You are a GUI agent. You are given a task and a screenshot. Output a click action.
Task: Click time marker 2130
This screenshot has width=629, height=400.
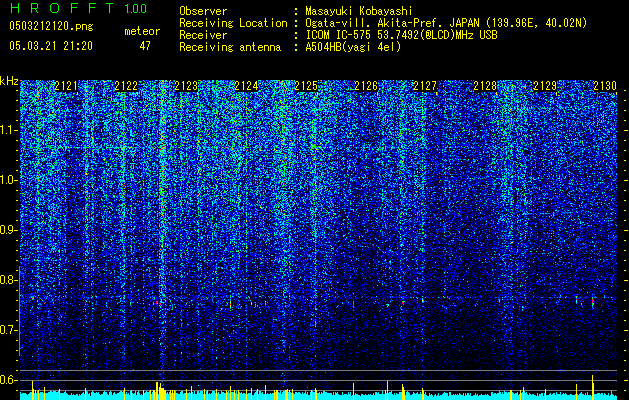pyautogui.click(x=605, y=86)
